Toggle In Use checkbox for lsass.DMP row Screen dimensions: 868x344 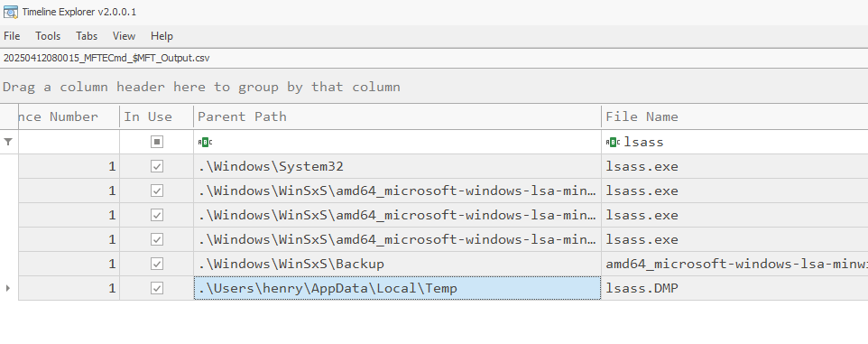(157, 289)
